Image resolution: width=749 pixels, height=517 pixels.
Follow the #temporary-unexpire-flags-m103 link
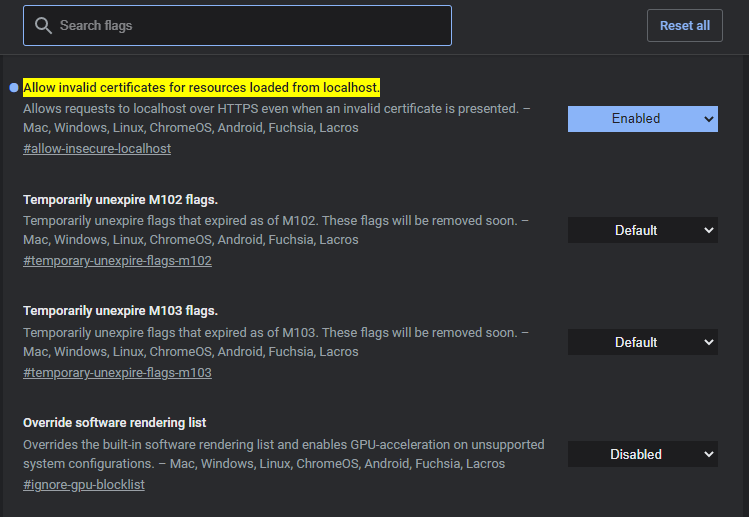point(117,373)
